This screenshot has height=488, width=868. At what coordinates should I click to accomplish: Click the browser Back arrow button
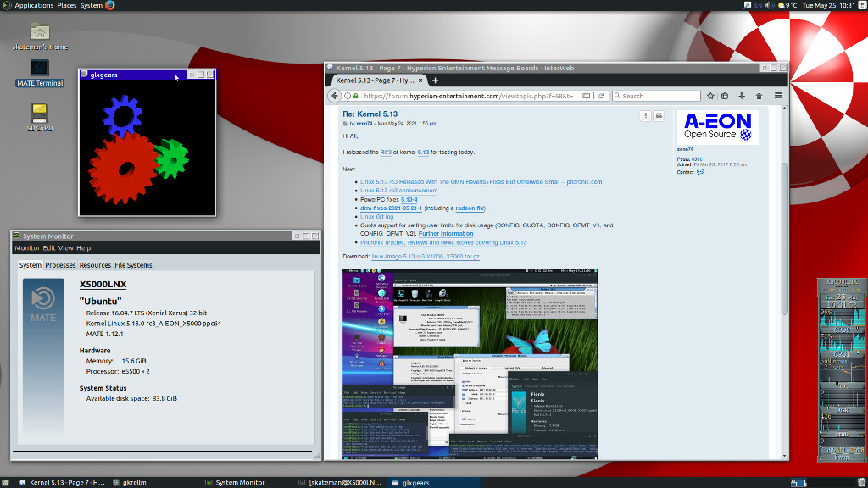click(x=334, y=96)
